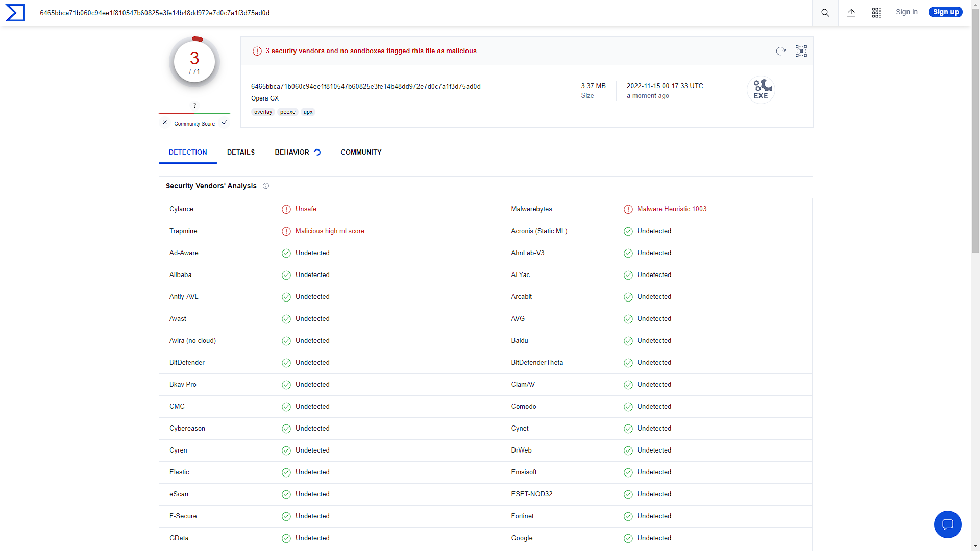Open the BEHAVIOR sandbox selector spinner

coord(317,152)
